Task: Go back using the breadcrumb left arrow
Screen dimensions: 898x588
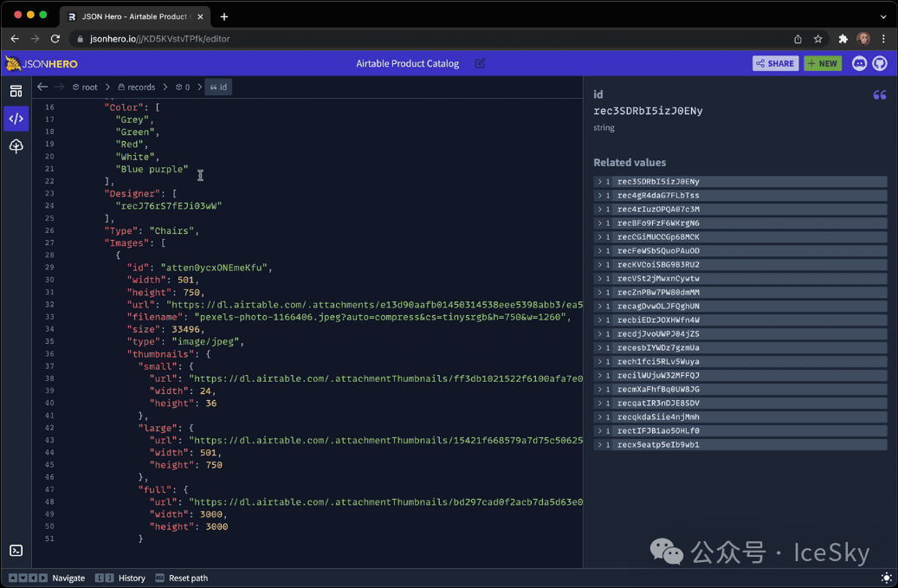Action: tap(42, 87)
